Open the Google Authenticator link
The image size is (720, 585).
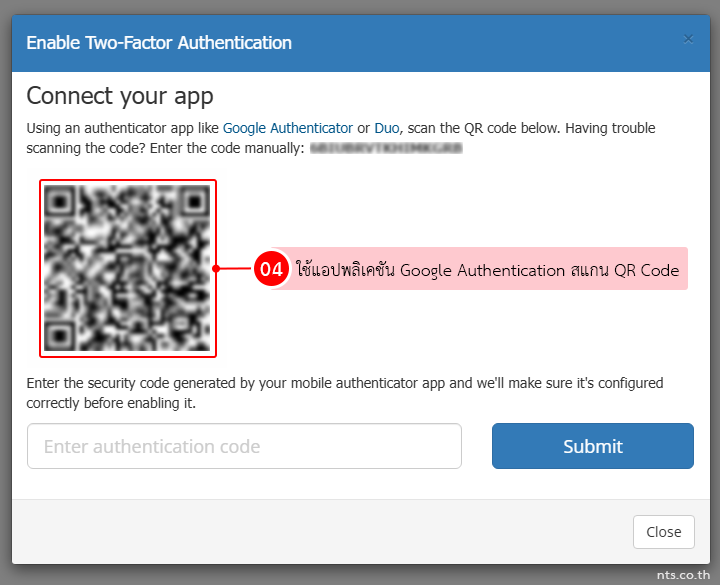pos(287,128)
